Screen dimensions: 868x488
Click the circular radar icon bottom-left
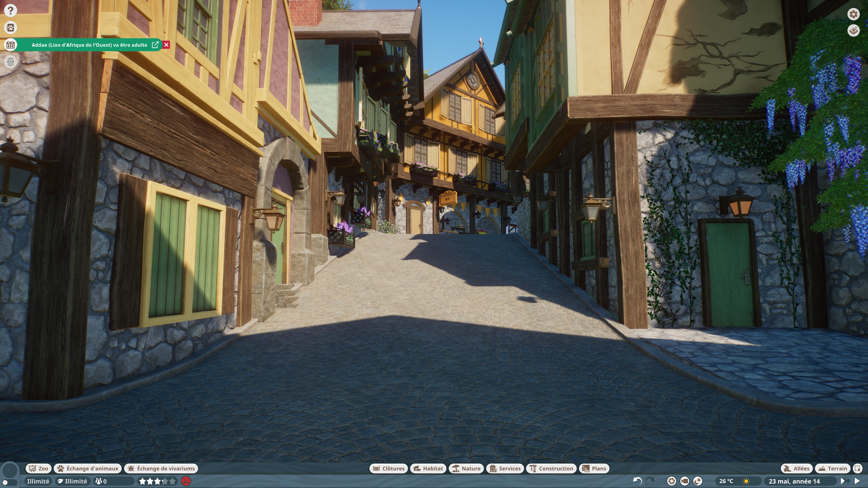pos(9,470)
